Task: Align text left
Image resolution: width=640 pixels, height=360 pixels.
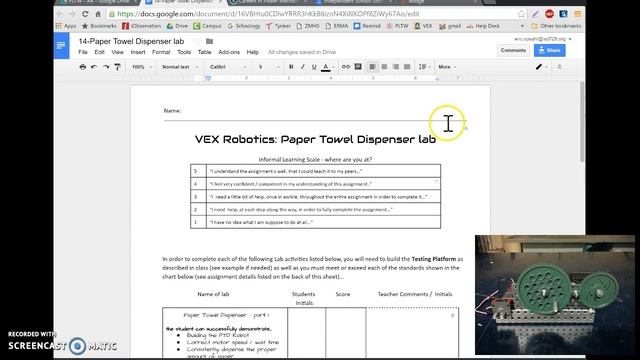Action: pyautogui.click(x=373, y=67)
